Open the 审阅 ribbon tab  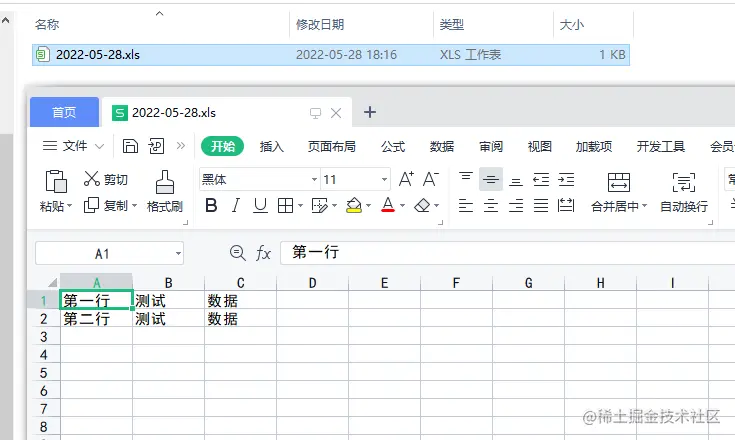(491, 146)
